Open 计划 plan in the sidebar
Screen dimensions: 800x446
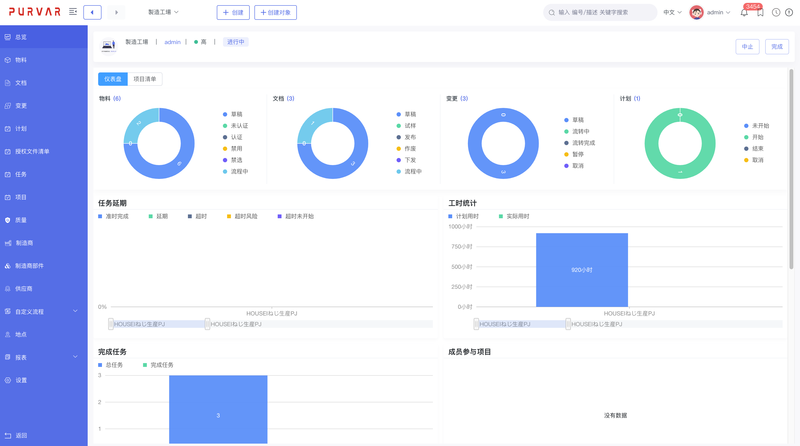point(43,129)
